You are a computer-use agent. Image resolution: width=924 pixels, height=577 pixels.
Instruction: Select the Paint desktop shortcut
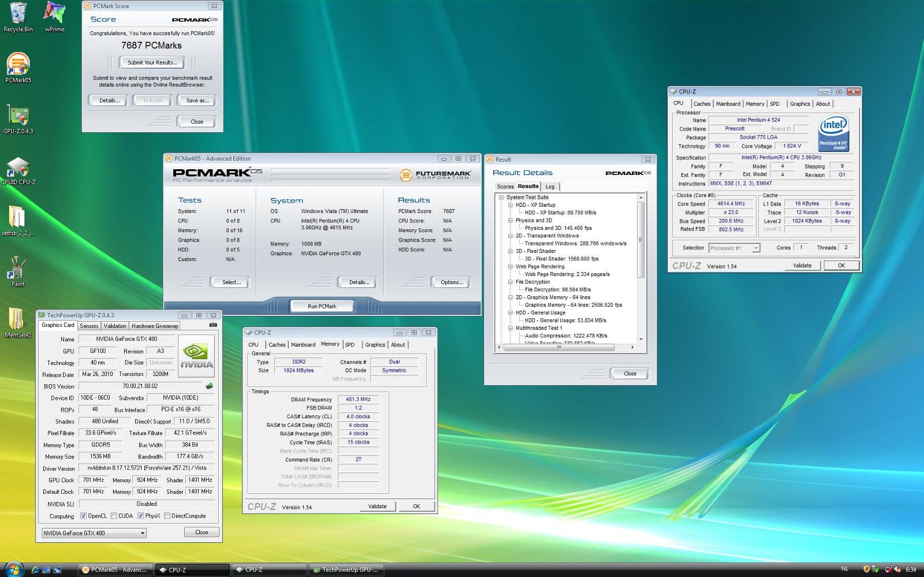[x=18, y=271]
